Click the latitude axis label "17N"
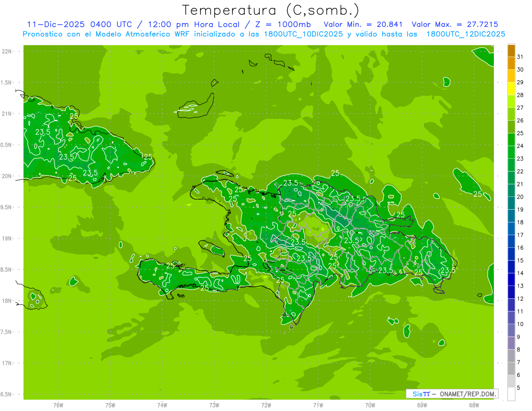 pos(8,363)
